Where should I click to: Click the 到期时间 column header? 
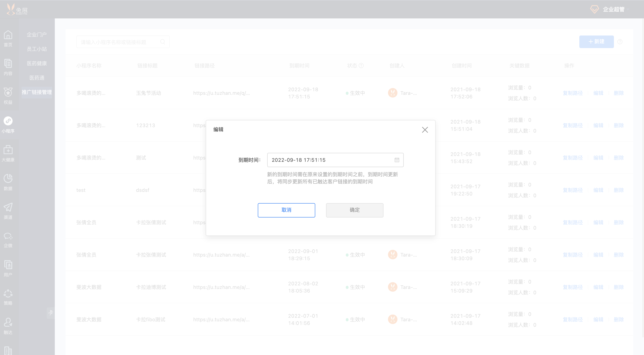coord(299,66)
